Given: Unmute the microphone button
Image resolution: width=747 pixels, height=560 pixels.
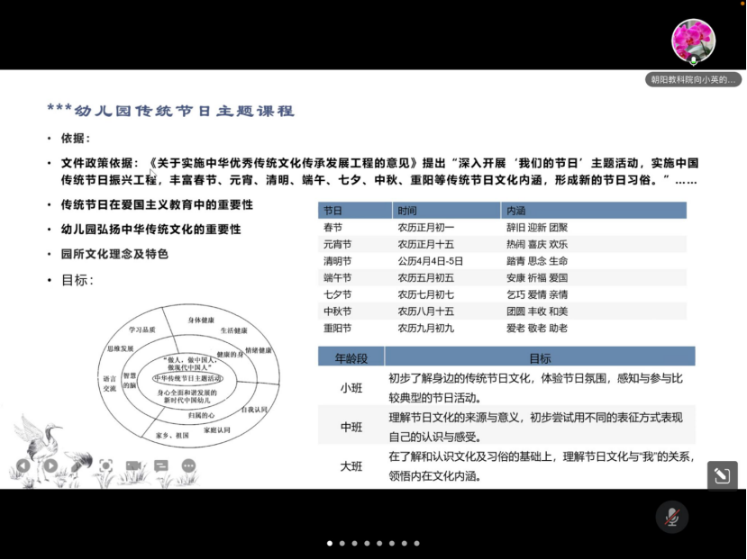Looking at the screenshot, I should click(x=671, y=517).
